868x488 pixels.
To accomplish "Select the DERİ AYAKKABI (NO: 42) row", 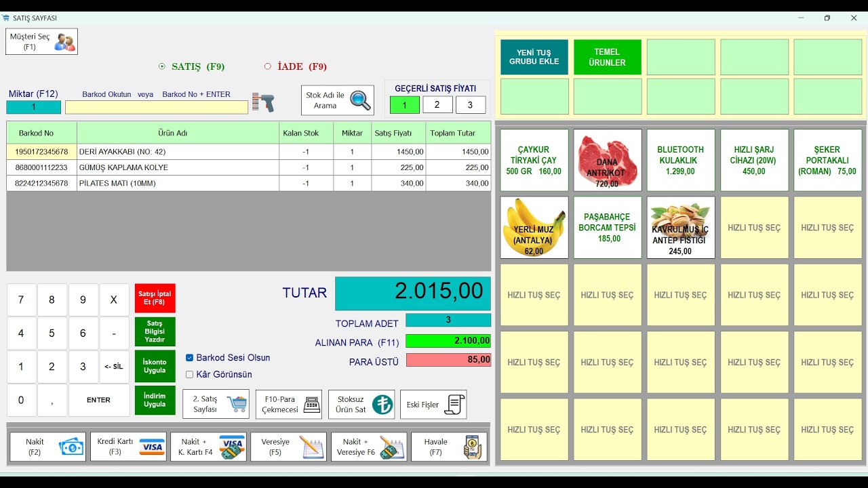I will tap(248, 152).
